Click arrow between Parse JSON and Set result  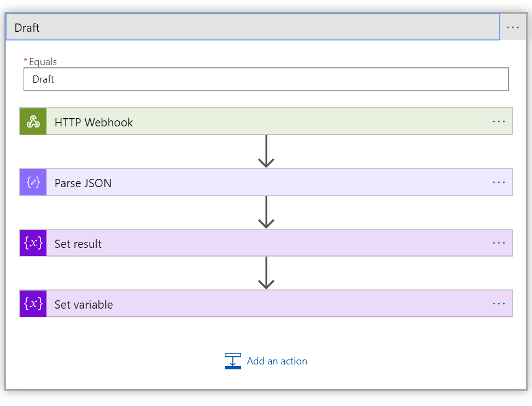[x=266, y=212]
